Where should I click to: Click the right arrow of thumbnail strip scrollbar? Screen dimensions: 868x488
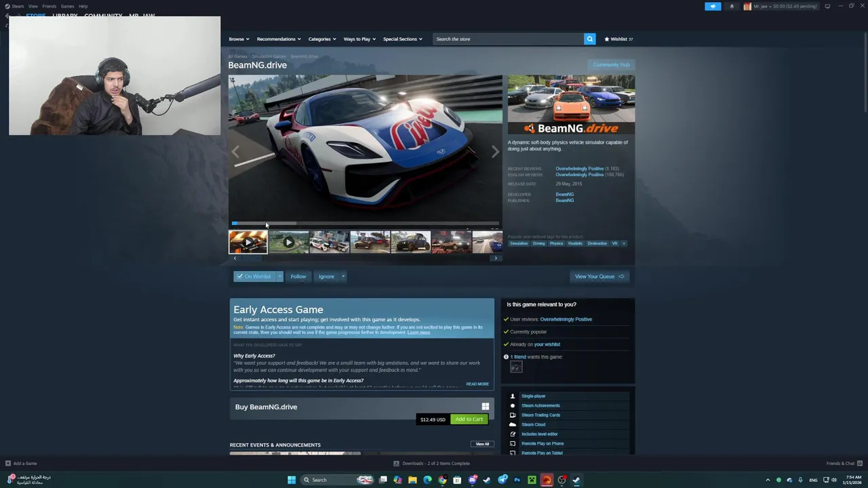coord(496,258)
